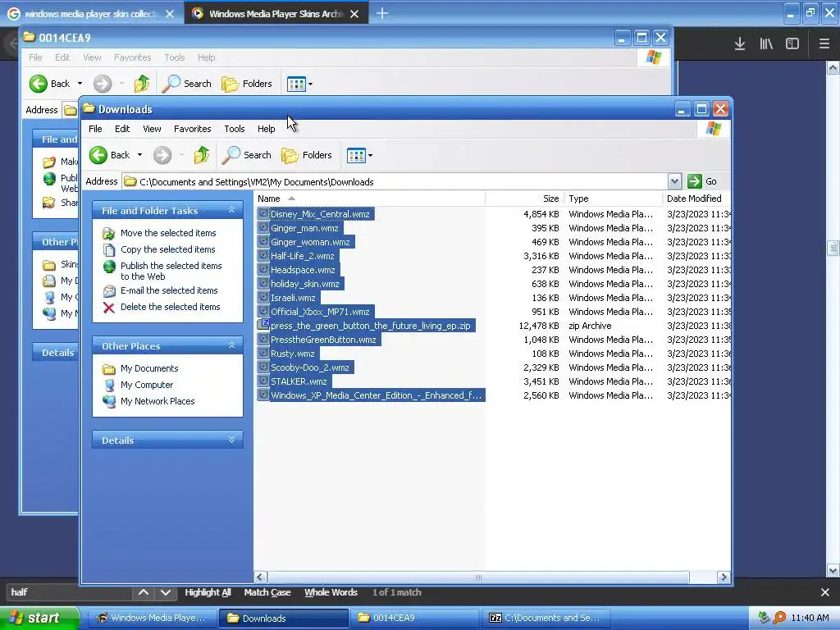Select the Scooby-Doo_2.wmz file icon

(263, 367)
